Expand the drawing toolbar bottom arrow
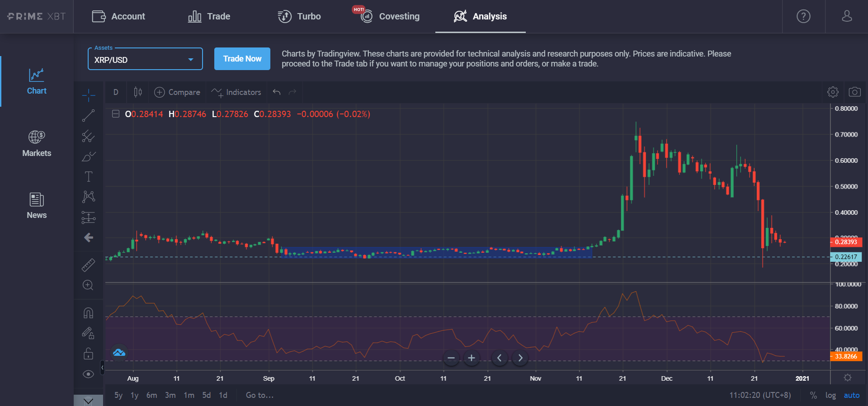 click(88, 401)
